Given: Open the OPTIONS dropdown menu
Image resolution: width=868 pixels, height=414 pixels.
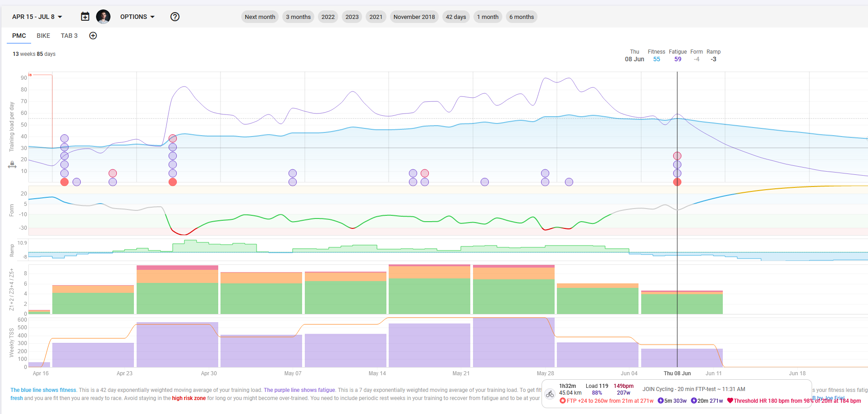Looking at the screenshot, I should coord(138,17).
